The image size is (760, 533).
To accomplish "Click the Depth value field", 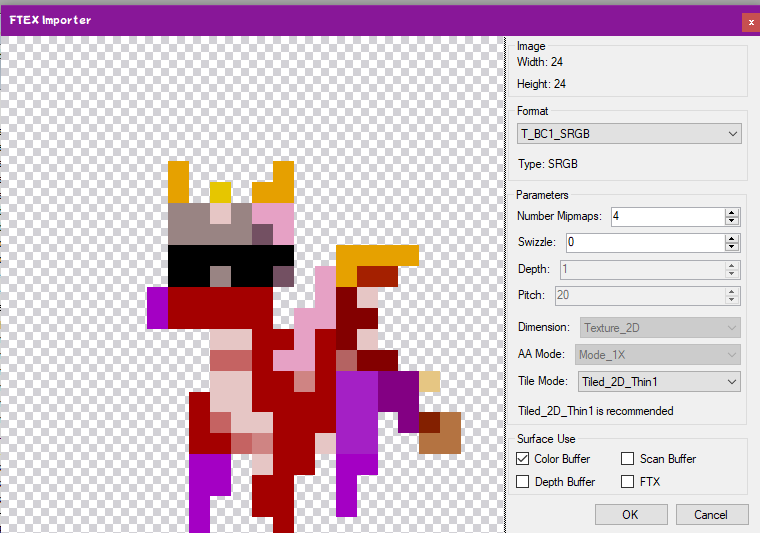I will pos(642,269).
